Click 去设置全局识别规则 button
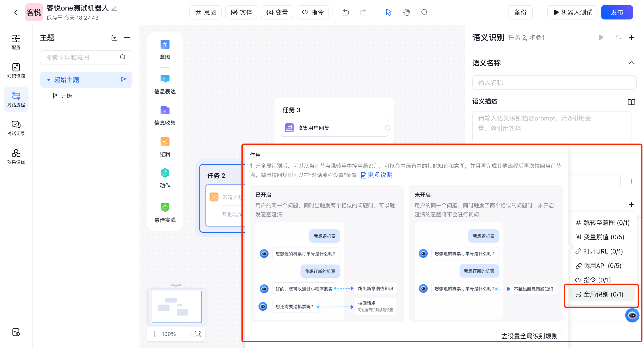The width and height of the screenshot is (644, 348). [529, 336]
